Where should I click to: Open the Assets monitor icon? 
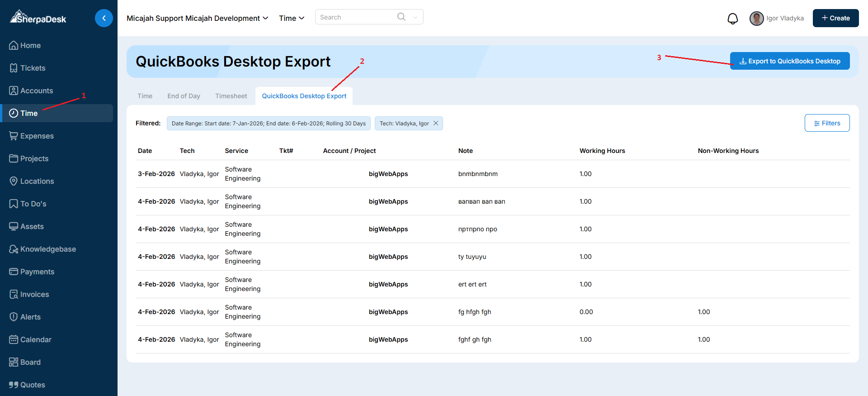(x=14, y=226)
